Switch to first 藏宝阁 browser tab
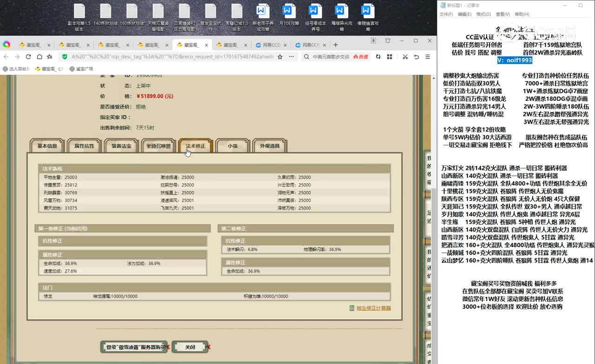The height and width of the screenshot is (364, 595). [33, 45]
